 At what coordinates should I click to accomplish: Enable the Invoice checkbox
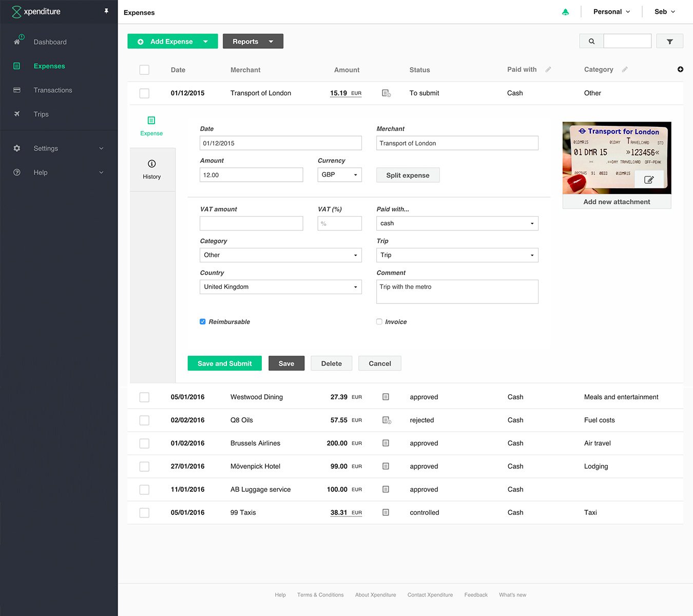(379, 322)
